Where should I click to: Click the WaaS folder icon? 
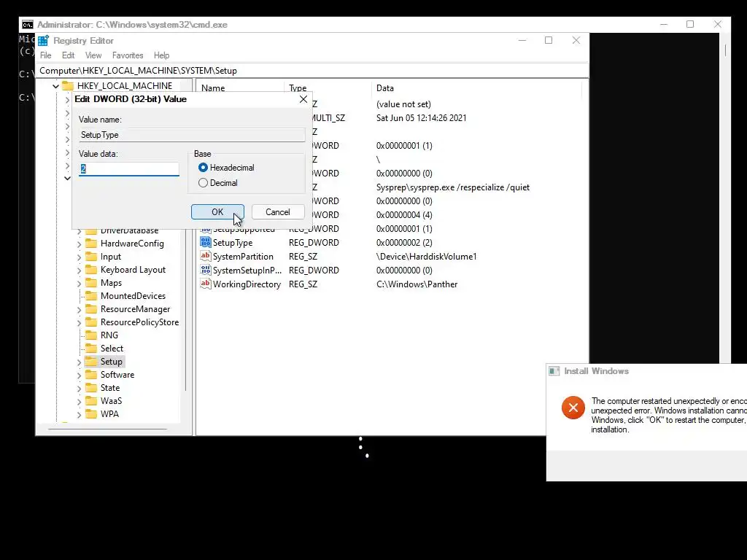[91, 401]
